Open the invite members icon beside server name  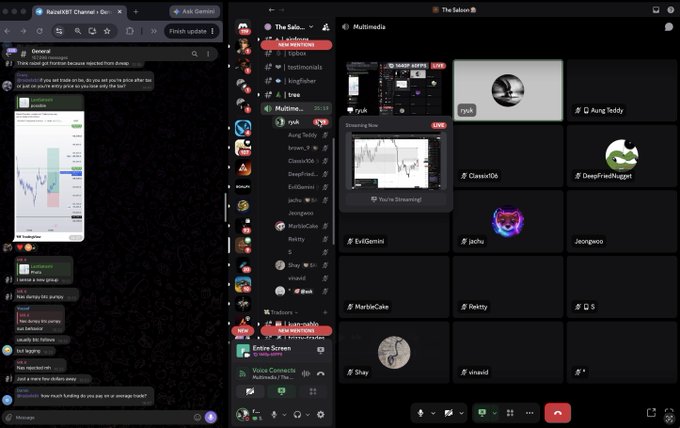click(x=326, y=27)
